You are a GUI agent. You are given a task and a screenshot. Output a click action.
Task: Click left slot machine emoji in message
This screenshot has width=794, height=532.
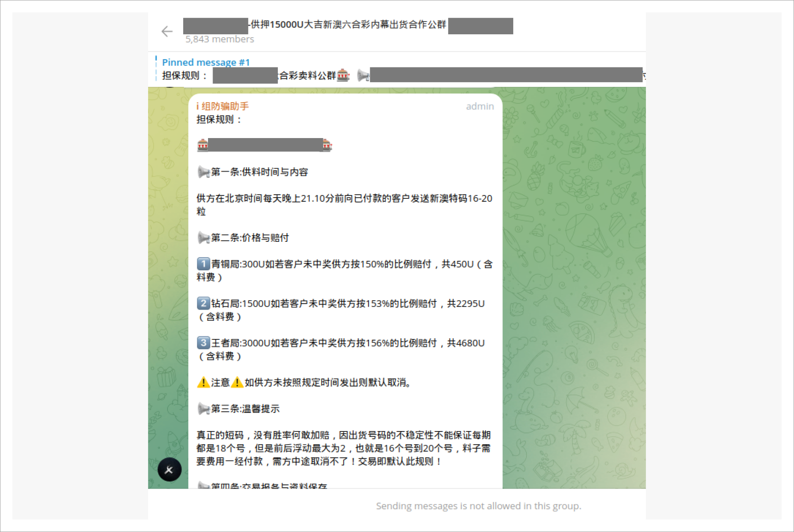(x=203, y=146)
